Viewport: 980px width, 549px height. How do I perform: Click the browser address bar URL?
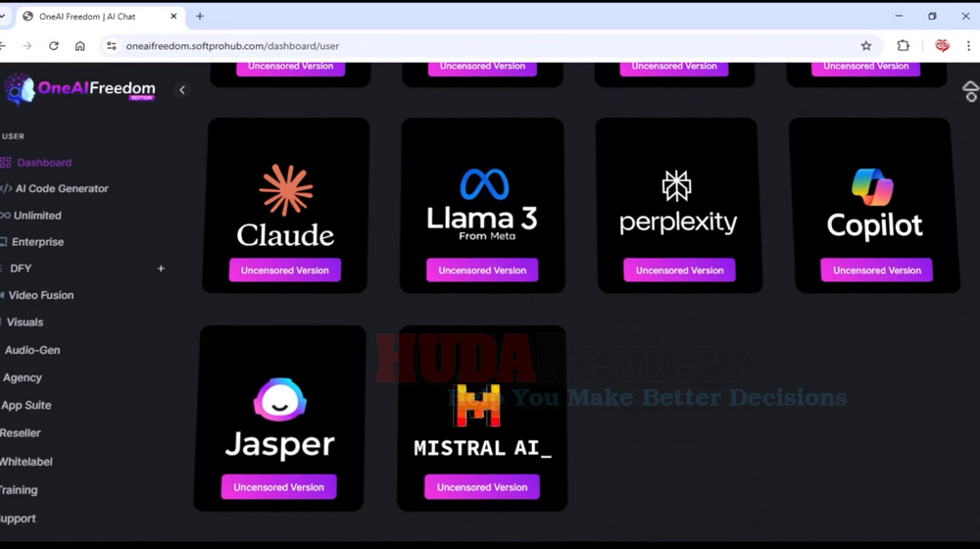coord(232,46)
